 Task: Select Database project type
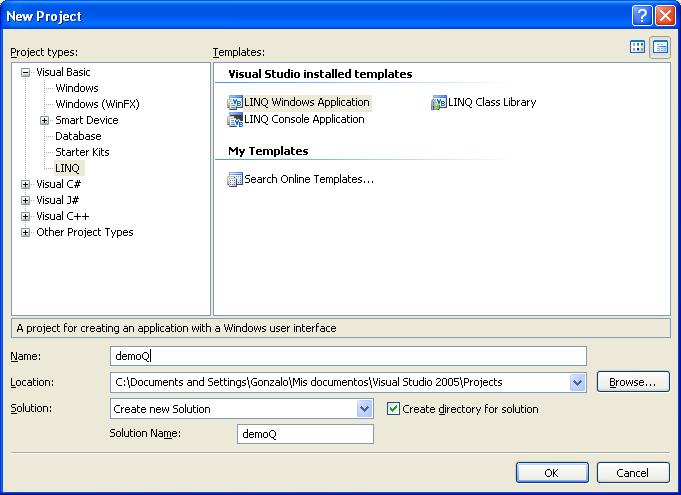click(78, 136)
